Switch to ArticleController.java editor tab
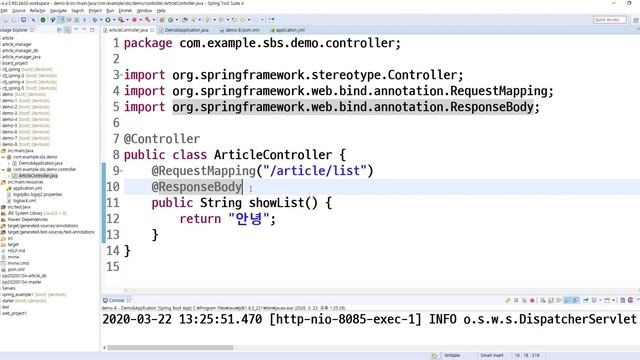The height and width of the screenshot is (360, 640). click(128, 30)
